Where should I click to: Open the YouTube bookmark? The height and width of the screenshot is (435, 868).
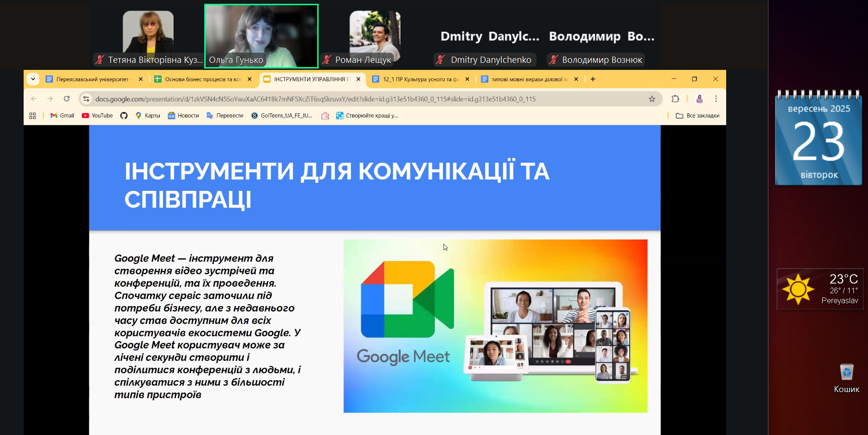(97, 116)
